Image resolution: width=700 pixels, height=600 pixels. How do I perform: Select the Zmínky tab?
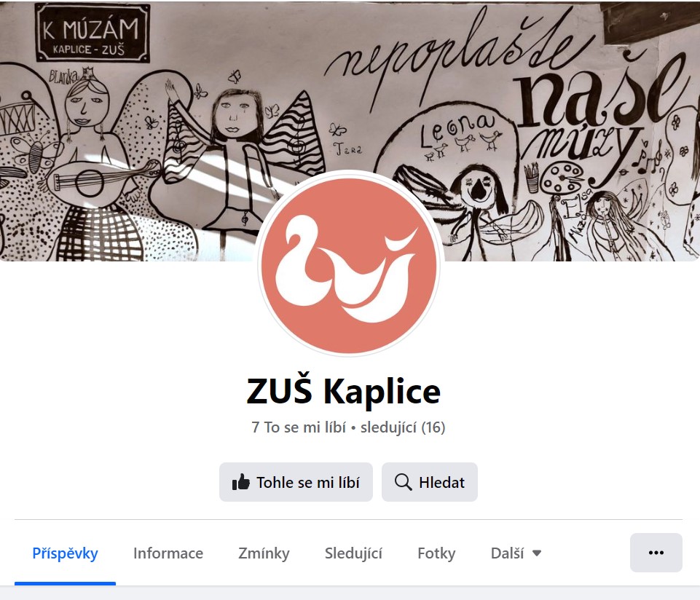coord(264,553)
